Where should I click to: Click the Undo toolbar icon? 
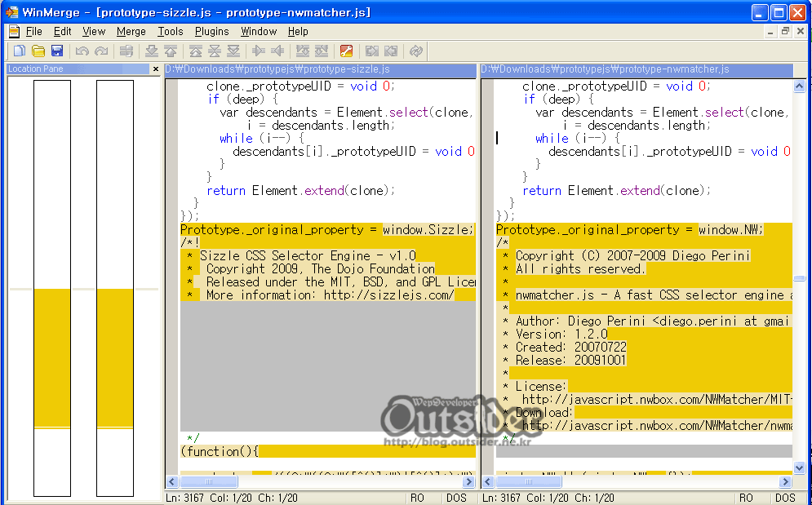click(82, 51)
